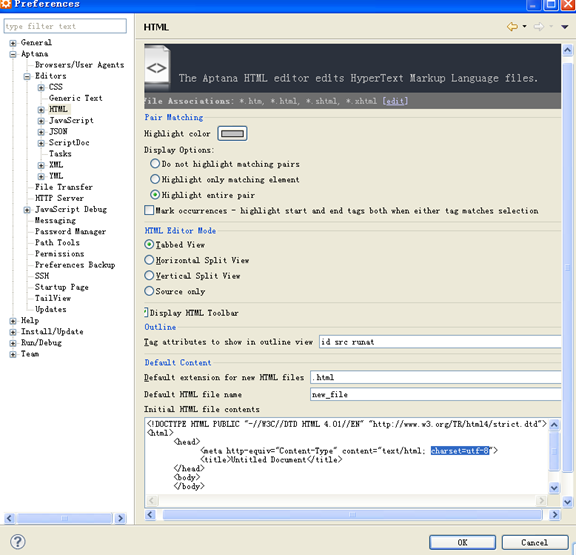Select Permissions preference page

pyautogui.click(x=59, y=254)
